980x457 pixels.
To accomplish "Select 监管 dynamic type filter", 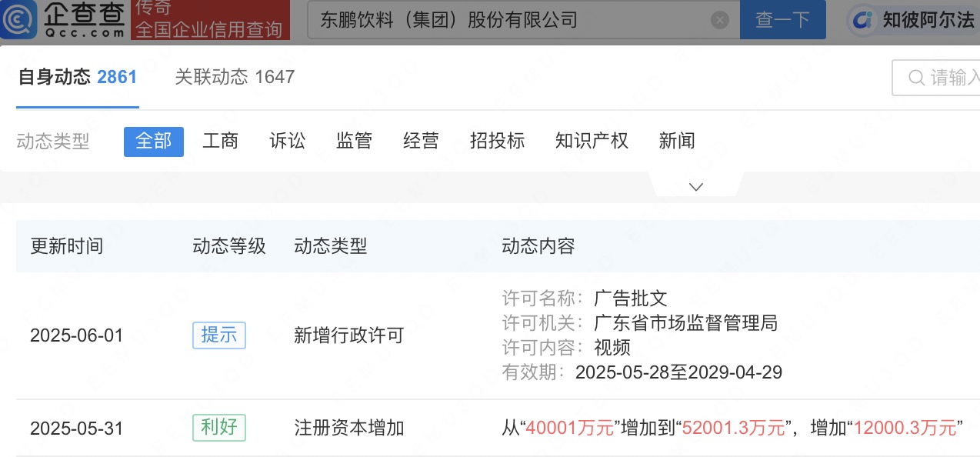I will (x=355, y=141).
